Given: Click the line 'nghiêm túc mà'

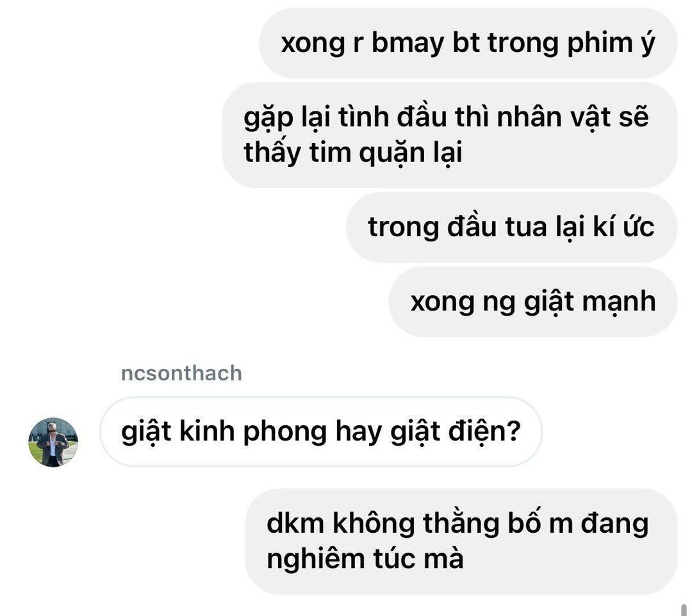Looking at the screenshot, I should 365,558.
